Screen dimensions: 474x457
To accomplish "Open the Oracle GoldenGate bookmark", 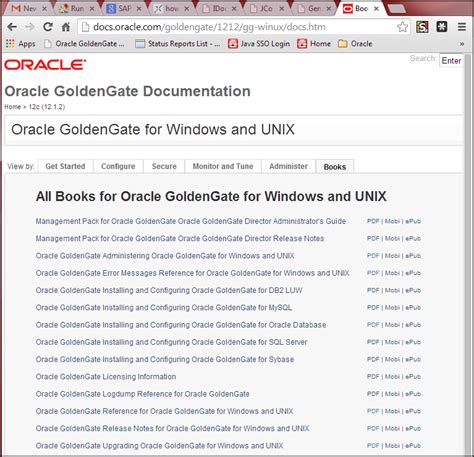I will click(x=84, y=44).
